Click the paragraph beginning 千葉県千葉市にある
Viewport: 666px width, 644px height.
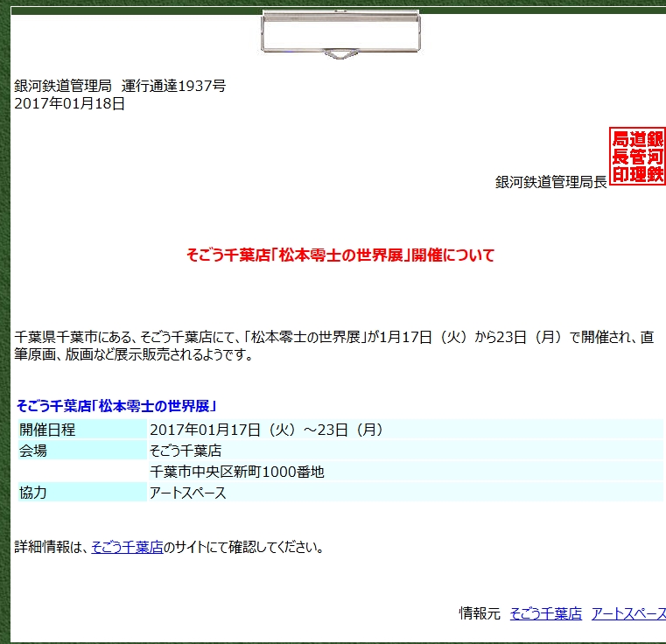tap(333, 346)
